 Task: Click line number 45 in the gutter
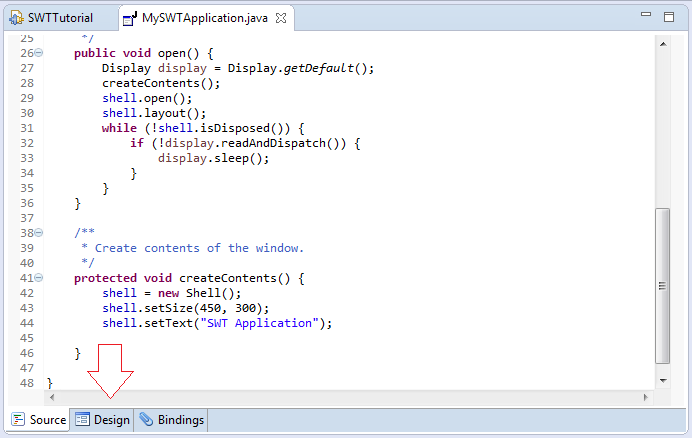27,338
